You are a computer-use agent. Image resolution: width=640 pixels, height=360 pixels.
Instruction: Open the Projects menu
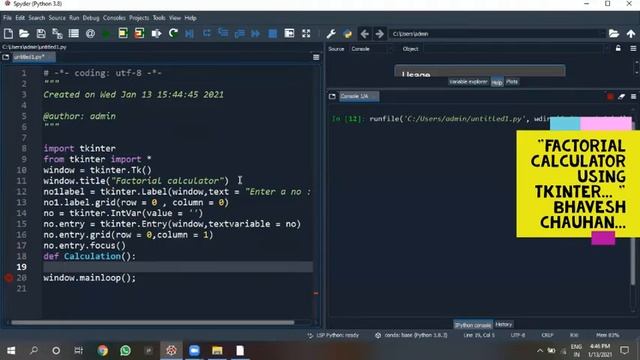pyautogui.click(x=139, y=18)
